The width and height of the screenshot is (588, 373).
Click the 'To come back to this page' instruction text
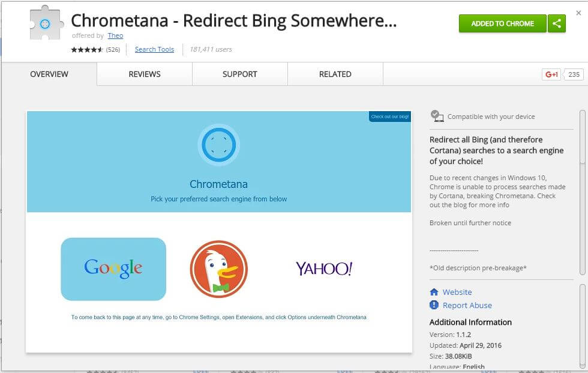coord(218,317)
